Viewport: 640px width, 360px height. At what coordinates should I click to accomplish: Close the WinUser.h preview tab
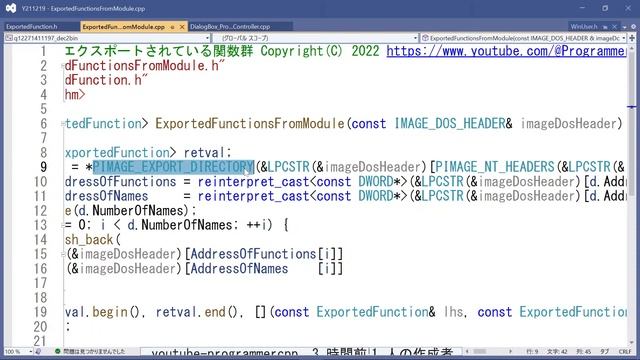pyautogui.click(x=615, y=27)
